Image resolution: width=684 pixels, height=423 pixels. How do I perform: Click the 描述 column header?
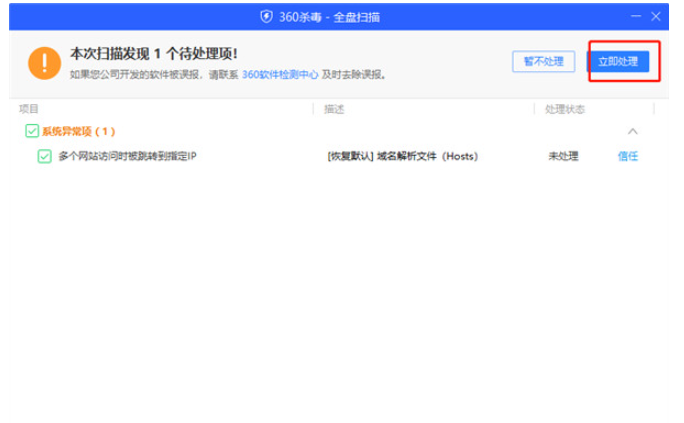[x=334, y=108]
